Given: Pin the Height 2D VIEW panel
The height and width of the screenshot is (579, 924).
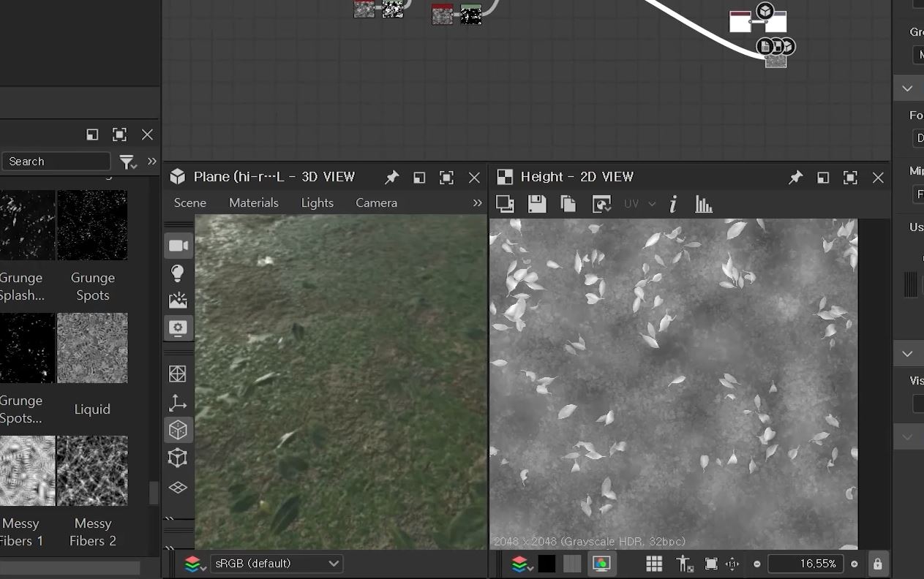Looking at the screenshot, I should click(x=795, y=178).
